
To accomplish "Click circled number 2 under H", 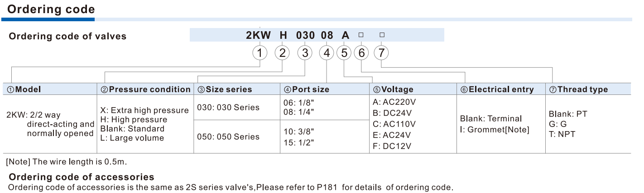I will coord(282,53).
